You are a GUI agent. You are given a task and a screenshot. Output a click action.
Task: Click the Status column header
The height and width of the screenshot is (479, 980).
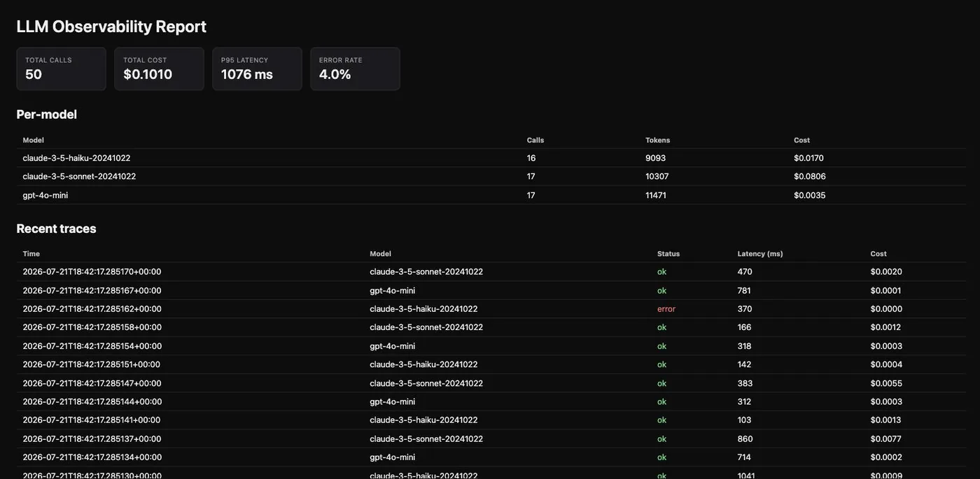(668, 254)
